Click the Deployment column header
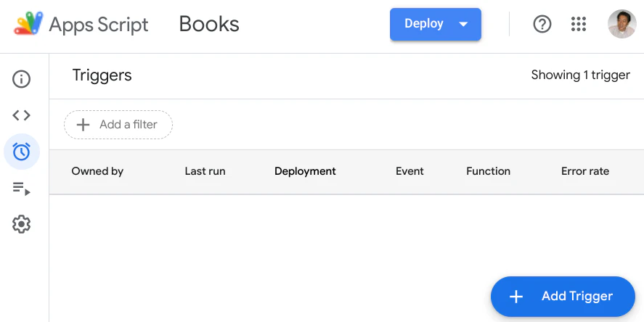 click(x=305, y=171)
